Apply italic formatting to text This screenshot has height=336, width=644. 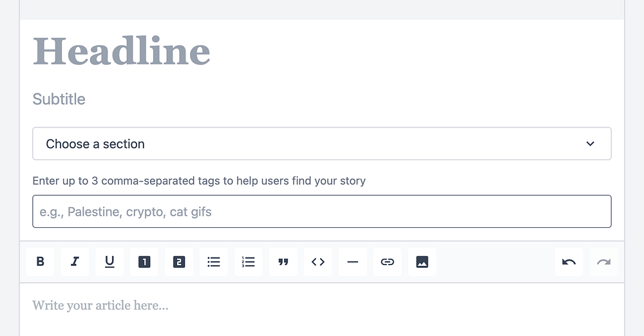point(75,262)
